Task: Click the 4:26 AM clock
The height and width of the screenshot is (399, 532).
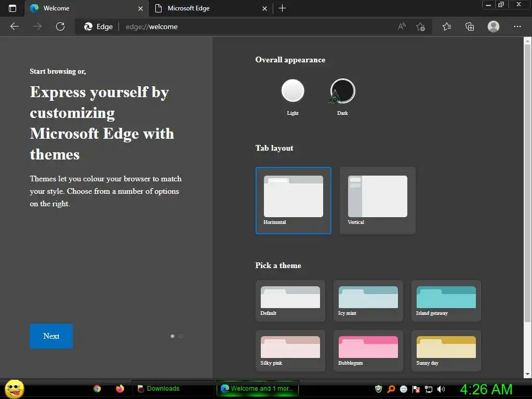Action: pyautogui.click(x=486, y=389)
